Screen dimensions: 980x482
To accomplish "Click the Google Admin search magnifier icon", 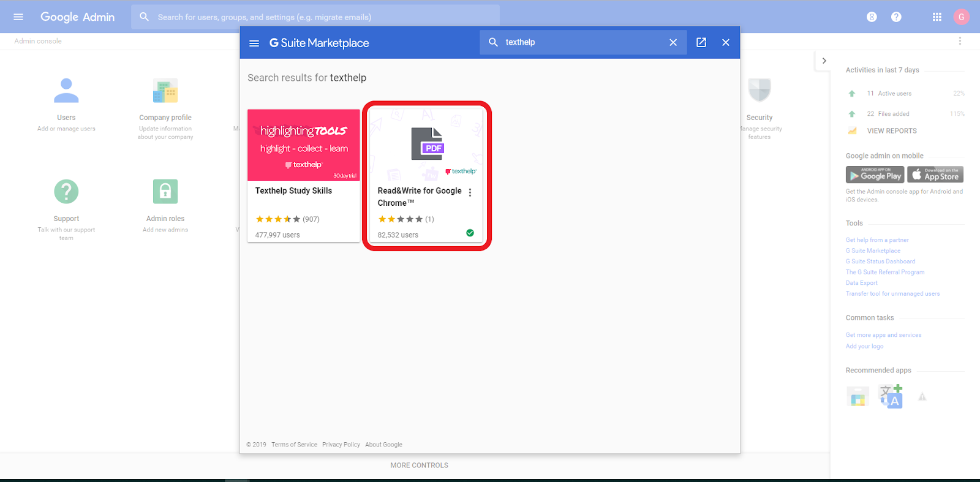I will 144,17.
